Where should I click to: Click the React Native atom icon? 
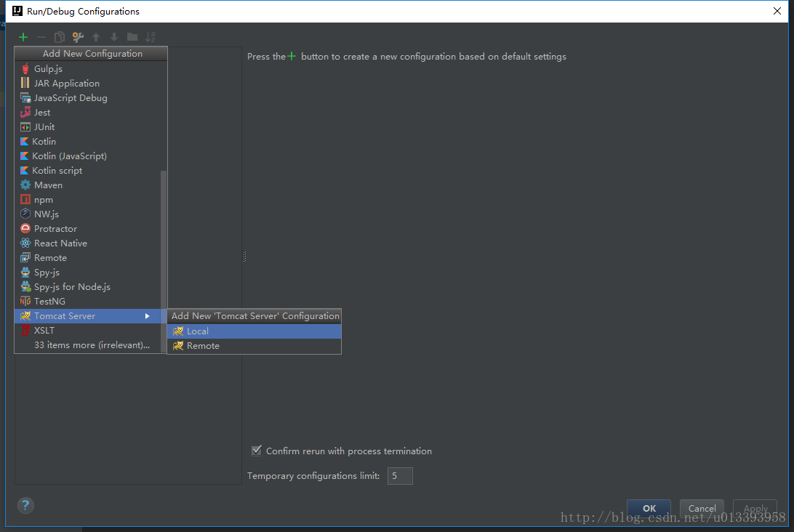[x=25, y=243]
